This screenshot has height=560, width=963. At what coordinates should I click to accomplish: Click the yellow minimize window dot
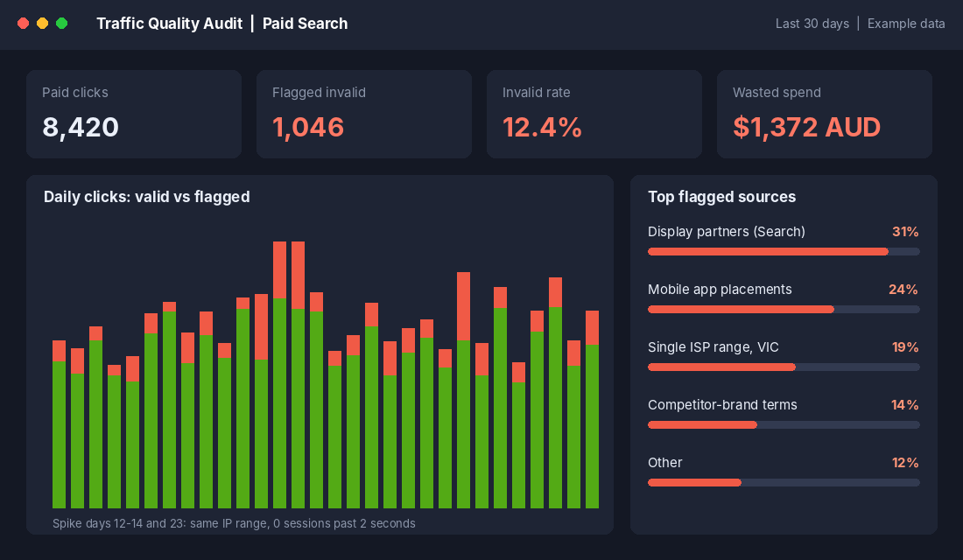click(x=42, y=24)
